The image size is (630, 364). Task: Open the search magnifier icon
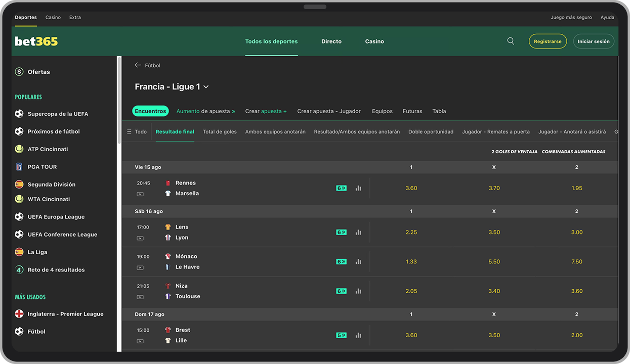tap(511, 41)
